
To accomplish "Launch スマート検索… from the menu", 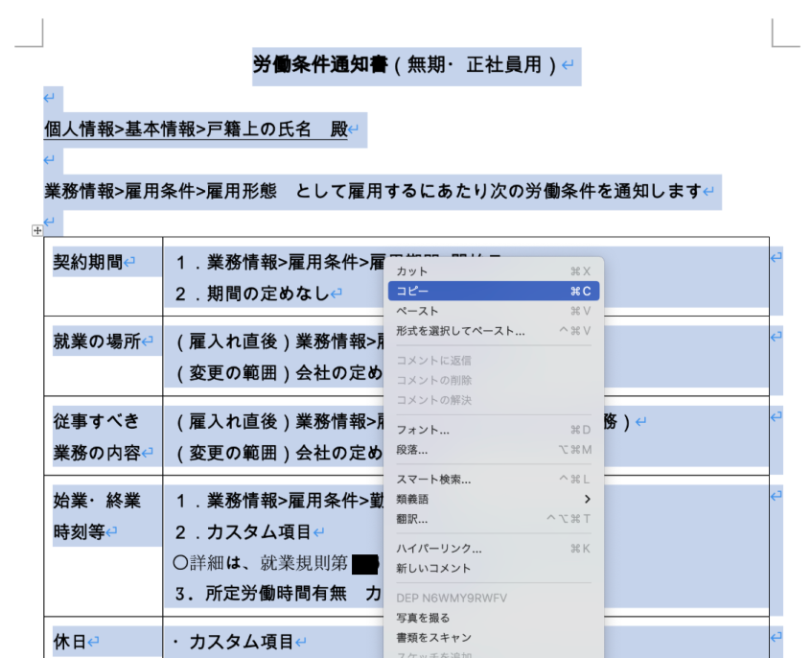I will point(433,480).
